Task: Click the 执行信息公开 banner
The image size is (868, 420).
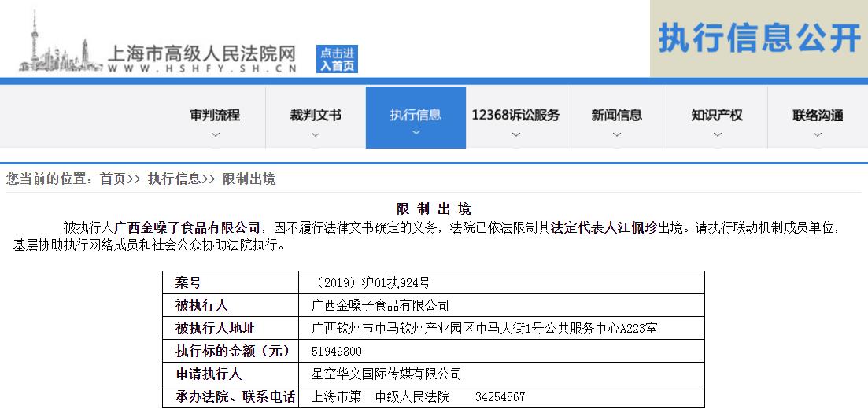Action: coord(759,39)
